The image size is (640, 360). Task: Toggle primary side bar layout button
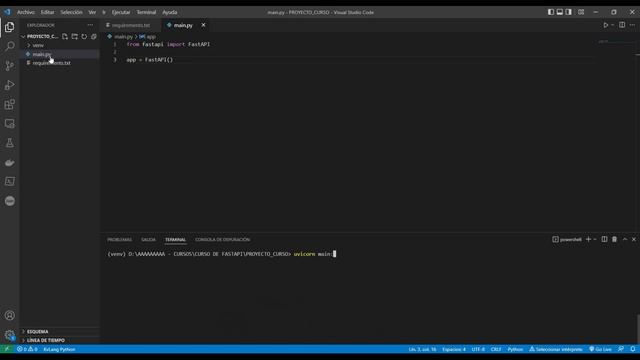pos(551,12)
